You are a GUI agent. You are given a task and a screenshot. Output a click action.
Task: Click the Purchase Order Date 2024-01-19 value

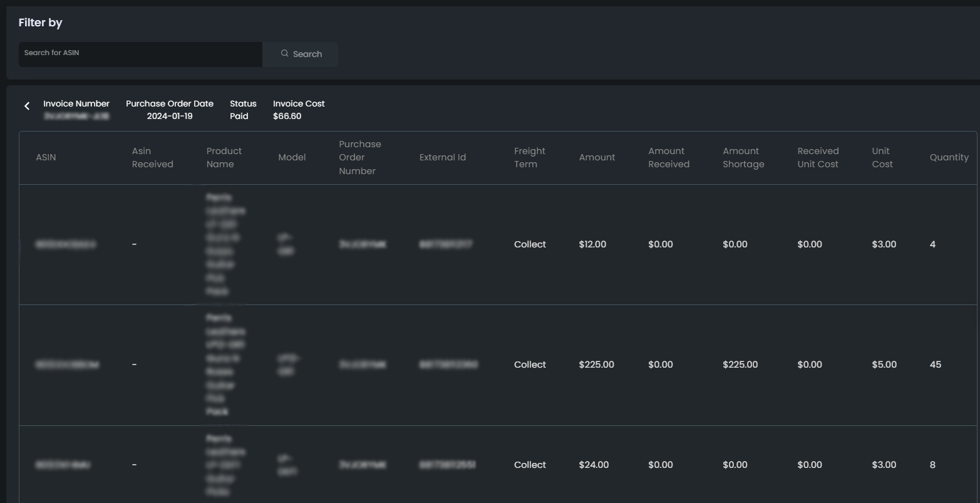[170, 116]
